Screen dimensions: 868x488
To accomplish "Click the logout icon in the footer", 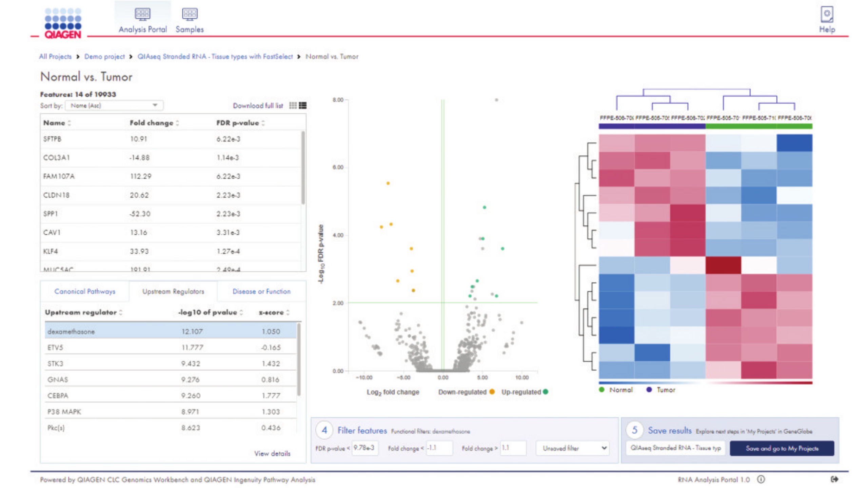I will [834, 479].
